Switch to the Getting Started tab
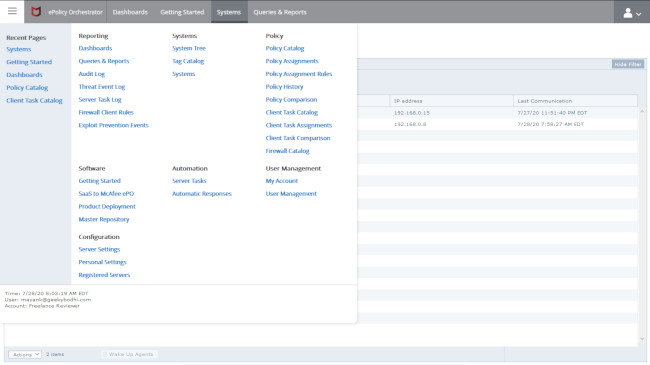The width and height of the screenshot is (650, 365). click(182, 12)
